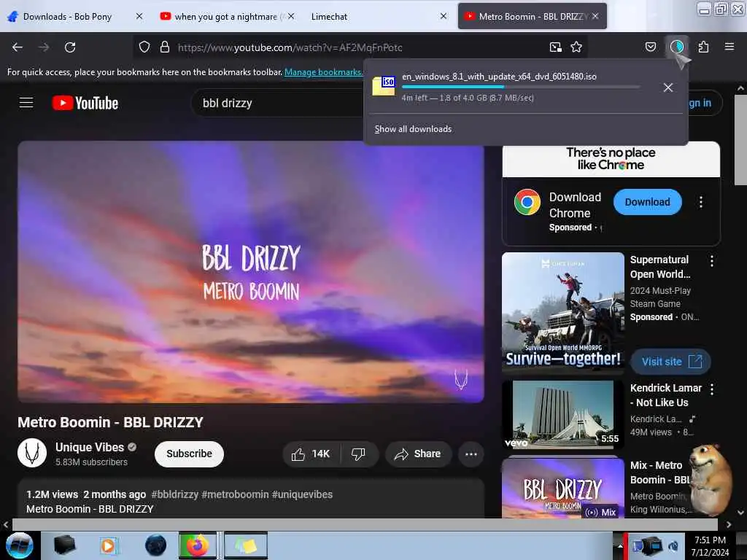The image size is (747, 560).
Task: Click the browser address bar URL
Action: (x=290, y=47)
